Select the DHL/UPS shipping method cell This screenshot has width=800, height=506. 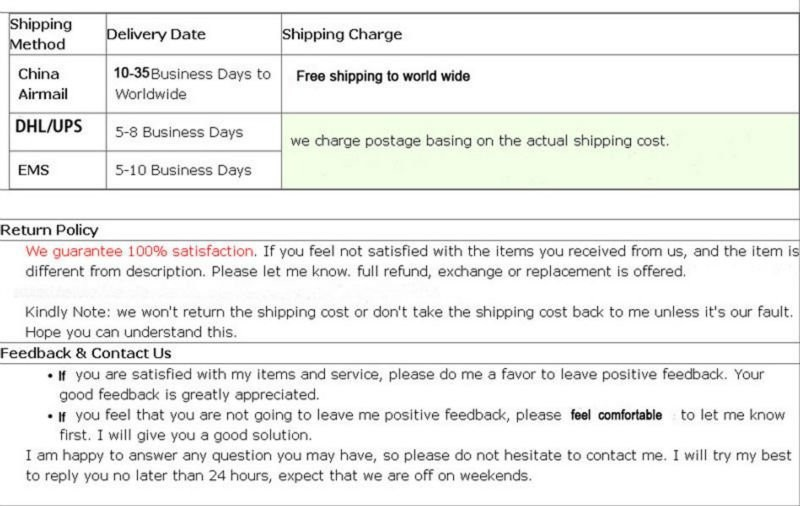click(x=58, y=132)
